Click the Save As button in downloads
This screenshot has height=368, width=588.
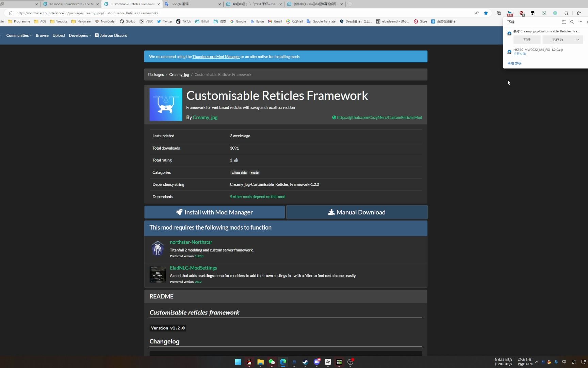click(557, 40)
